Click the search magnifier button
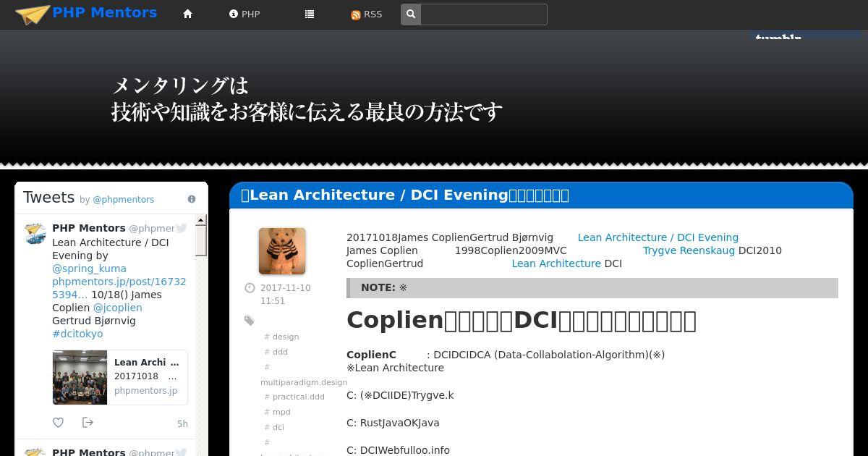This screenshot has height=456, width=868. tap(411, 14)
